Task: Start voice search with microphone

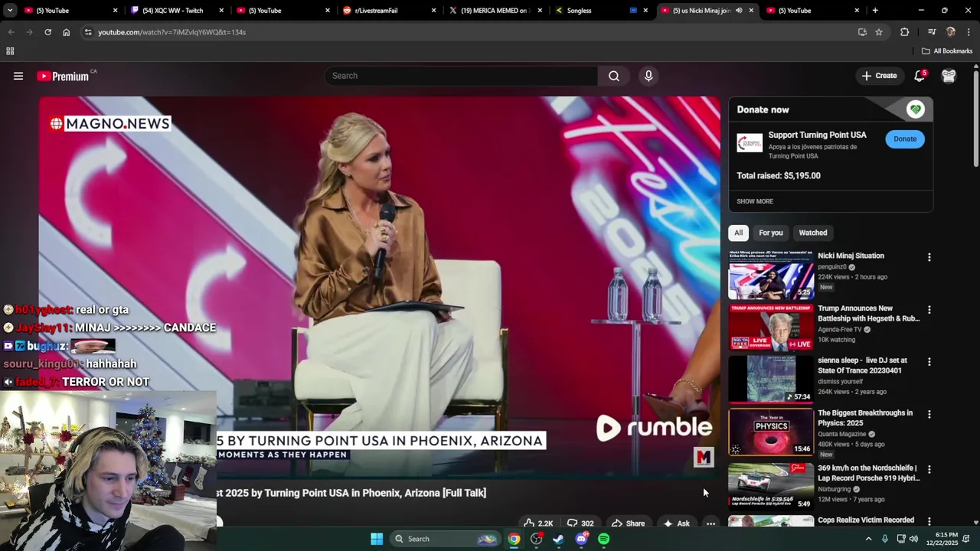Action: tap(648, 76)
